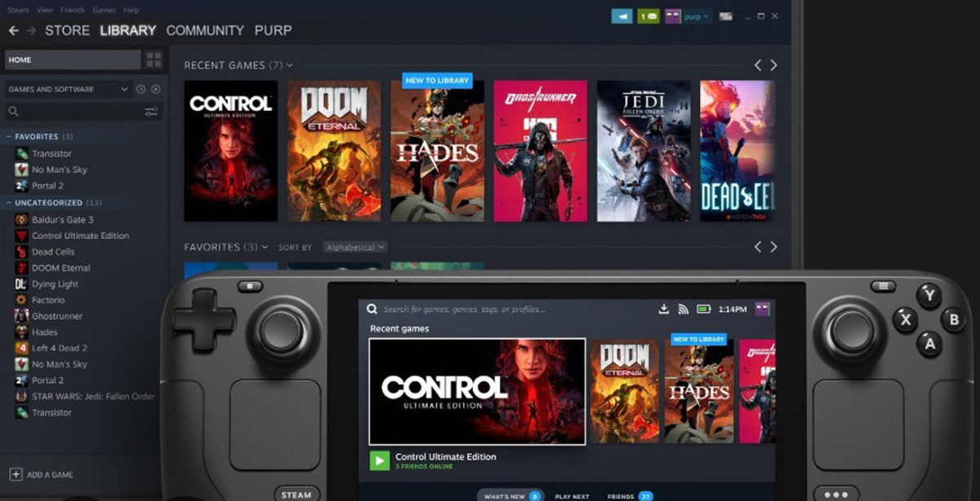Viewport: 980px width, 501px height.
Task: Open the DOOM Eternal cover in desktop Recent Games
Action: pos(333,151)
